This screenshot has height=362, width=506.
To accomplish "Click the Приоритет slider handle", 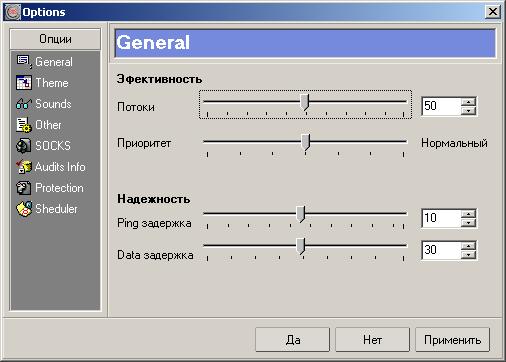I will [306, 142].
